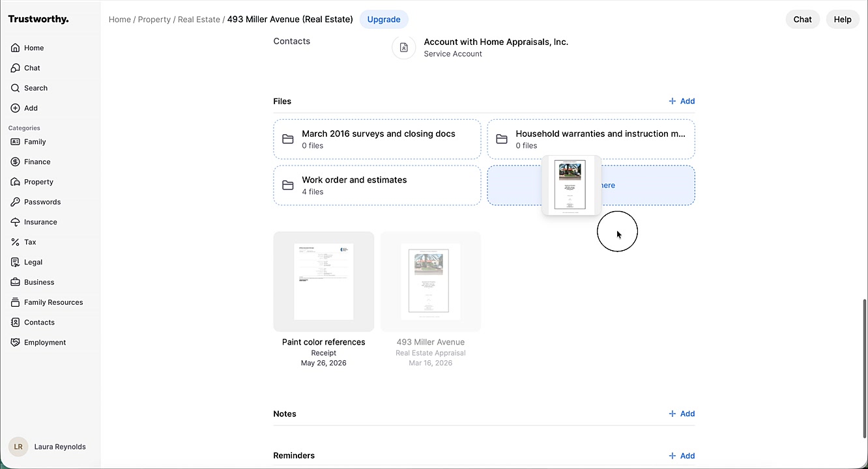This screenshot has height=469, width=868.
Task: Go to Real Estate breadcrumb
Action: click(x=199, y=20)
